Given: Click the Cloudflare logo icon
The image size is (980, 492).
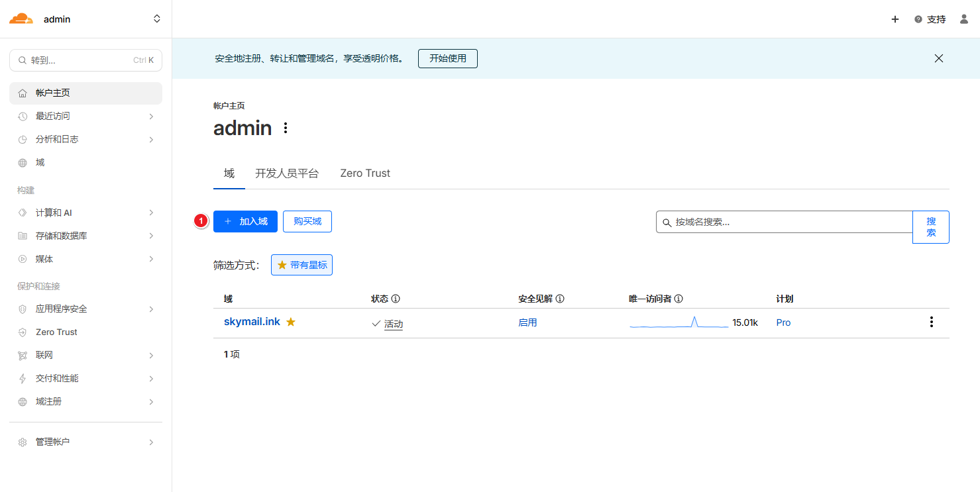Looking at the screenshot, I should [x=21, y=19].
